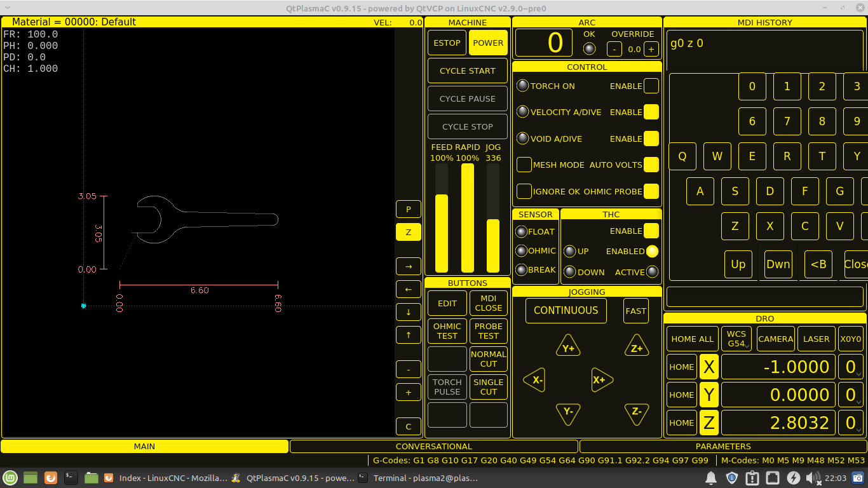Adjust the RAPID override slider

tap(468, 218)
